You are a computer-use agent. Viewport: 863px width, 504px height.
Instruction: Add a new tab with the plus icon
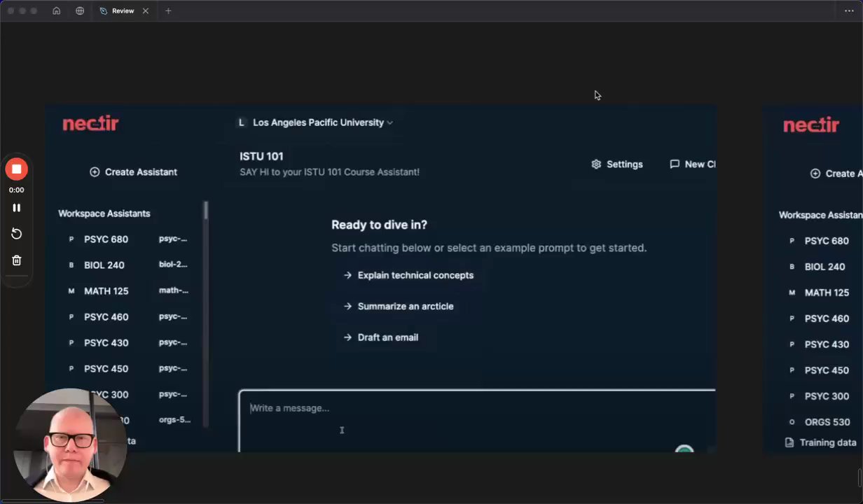168,11
